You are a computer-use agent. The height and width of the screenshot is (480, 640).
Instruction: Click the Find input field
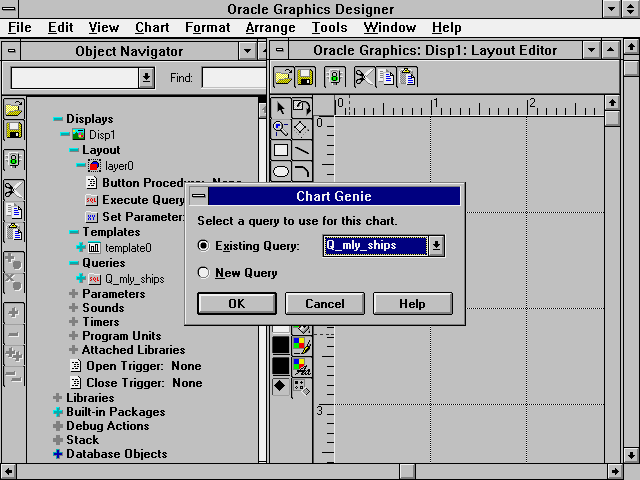tap(235, 77)
